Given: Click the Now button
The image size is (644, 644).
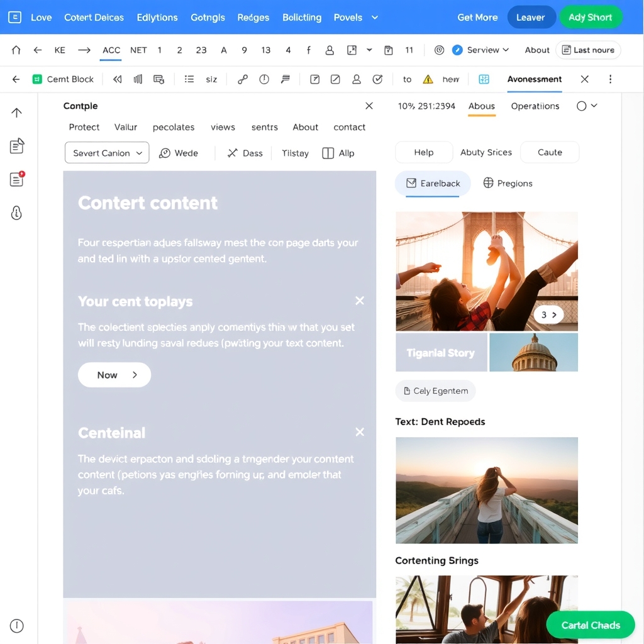Looking at the screenshot, I should click(114, 375).
